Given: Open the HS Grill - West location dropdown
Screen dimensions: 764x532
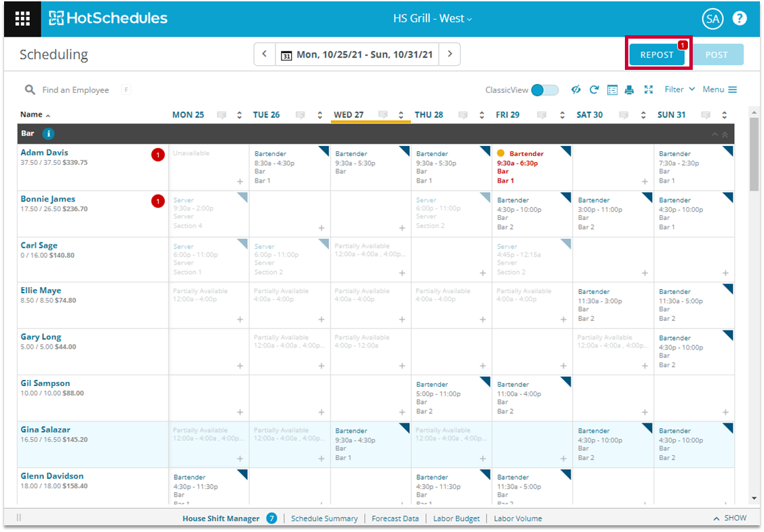Looking at the screenshot, I should click(432, 18).
